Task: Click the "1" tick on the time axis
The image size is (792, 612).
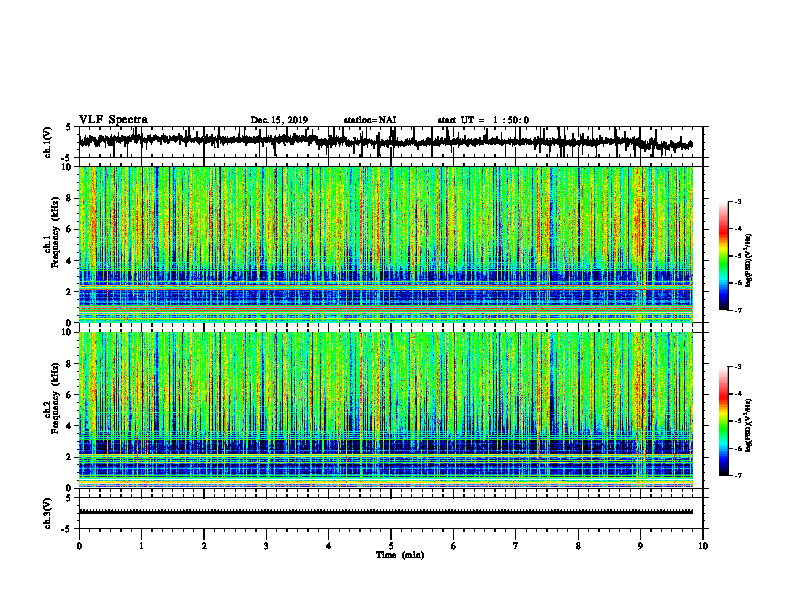Action: pyautogui.click(x=141, y=546)
